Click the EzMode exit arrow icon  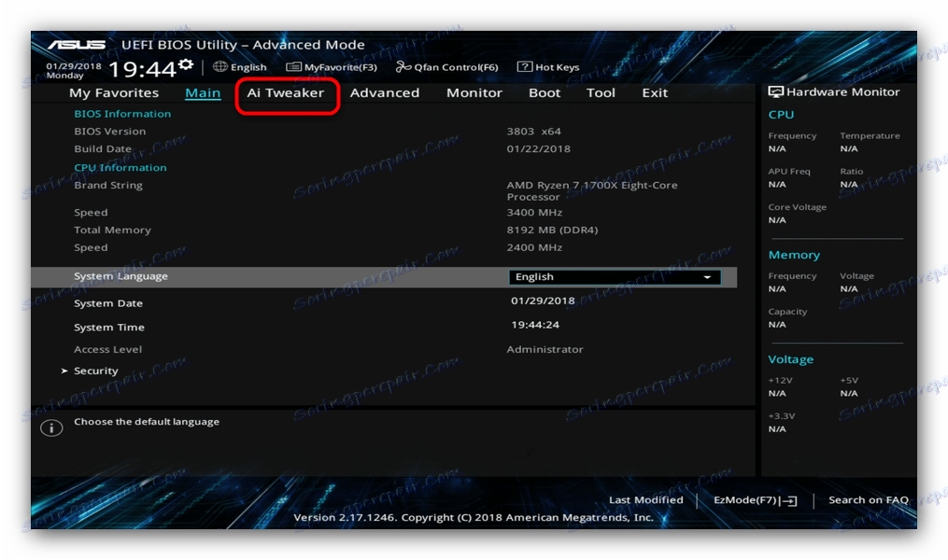click(x=788, y=501)
